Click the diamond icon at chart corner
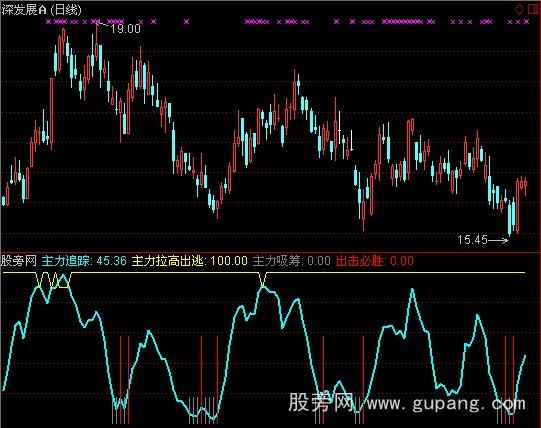 (x=519, y=9)
